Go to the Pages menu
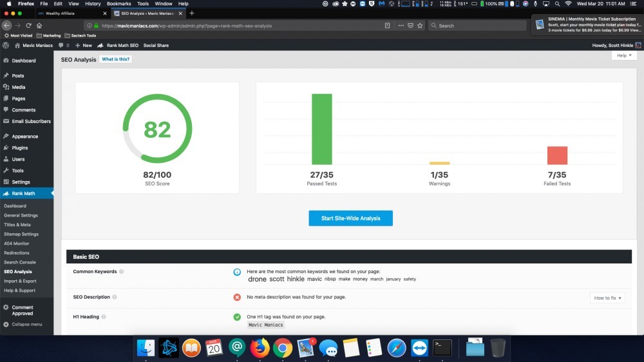The height and width of the screenshot is (362, 644). (18, 99)
